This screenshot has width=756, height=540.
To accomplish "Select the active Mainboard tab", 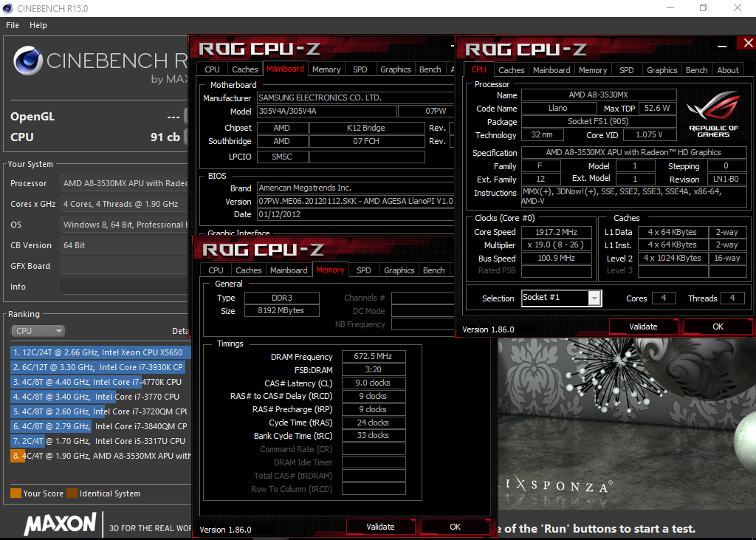I will [286, 69].
